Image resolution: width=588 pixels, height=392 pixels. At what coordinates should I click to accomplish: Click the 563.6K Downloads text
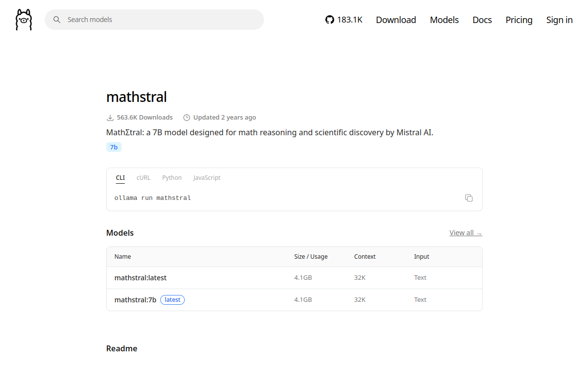click(x=145, y=118)
